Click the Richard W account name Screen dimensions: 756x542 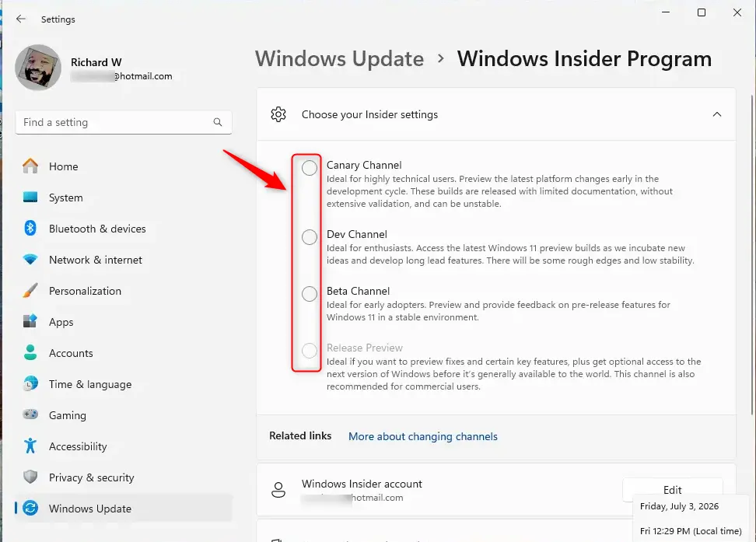pyautogui.click(x=96, y=62)
